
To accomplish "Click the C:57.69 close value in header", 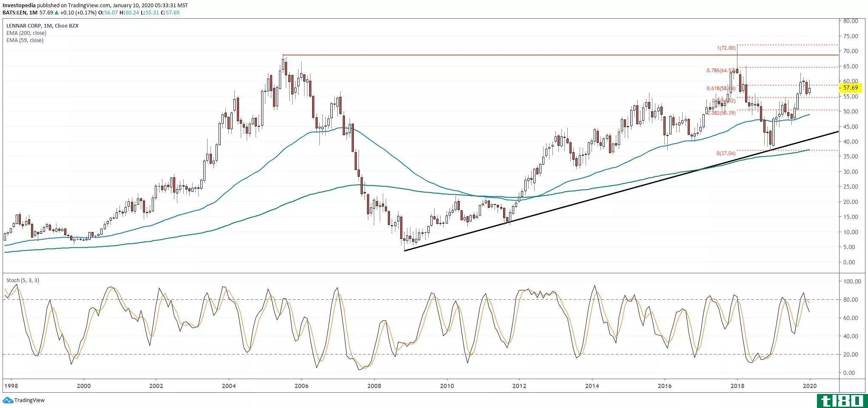I will 170,13.
